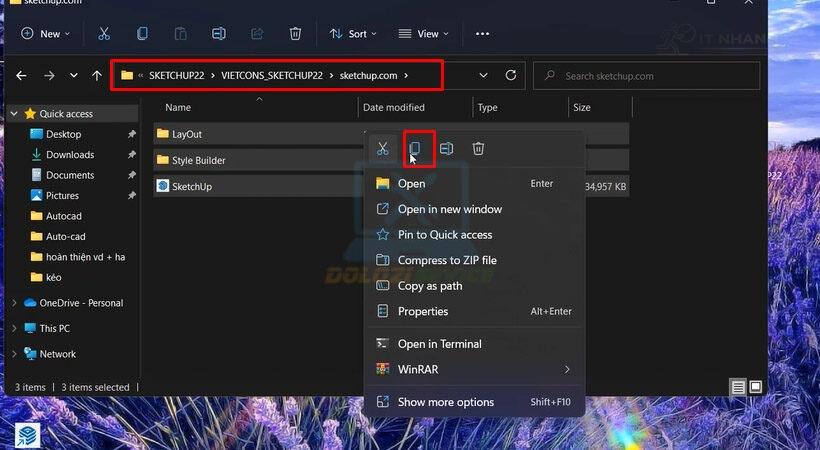Click the Delete trash icon in the context menu
This screenshot has height=450, width=820.
coord(479,149)
